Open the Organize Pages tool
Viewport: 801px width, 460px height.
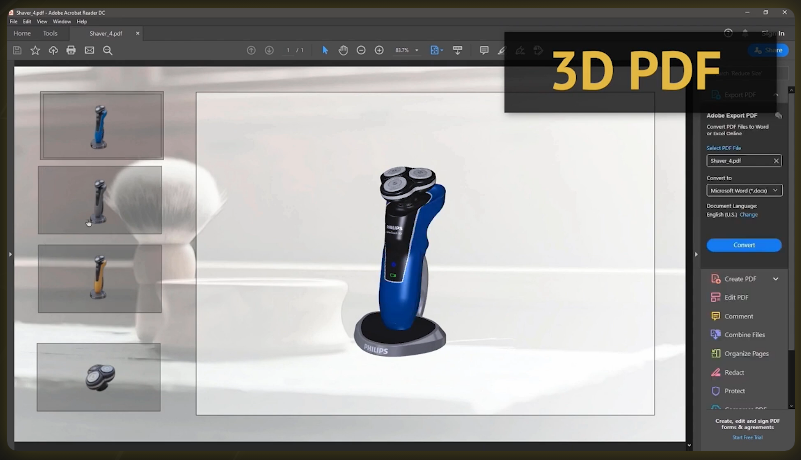[744, 354]
